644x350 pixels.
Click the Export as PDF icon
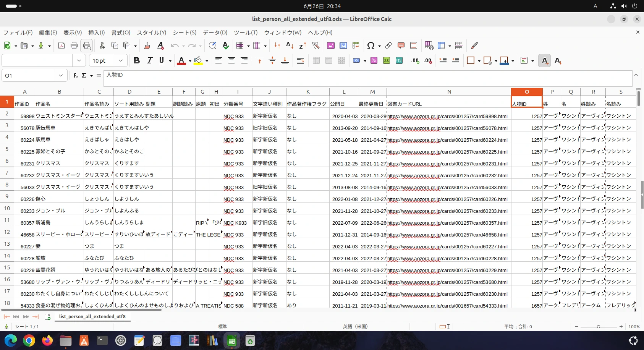pyautogui.click(x=61, y=46)
